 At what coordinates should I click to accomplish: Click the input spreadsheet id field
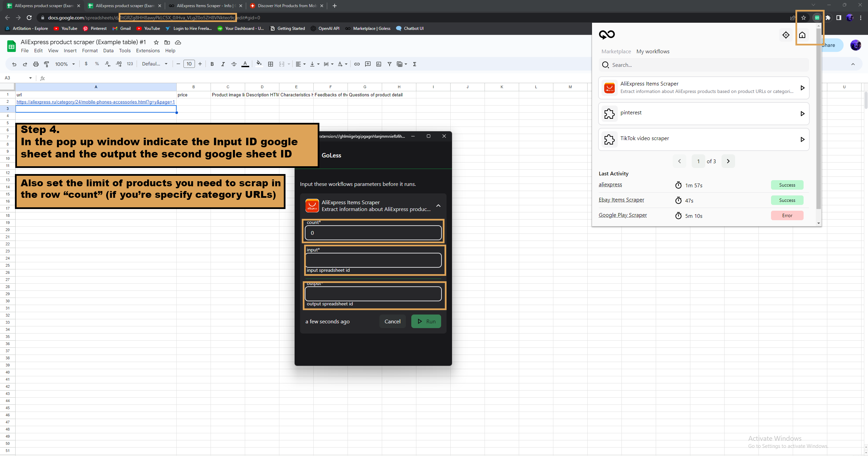tap(373, 260)
